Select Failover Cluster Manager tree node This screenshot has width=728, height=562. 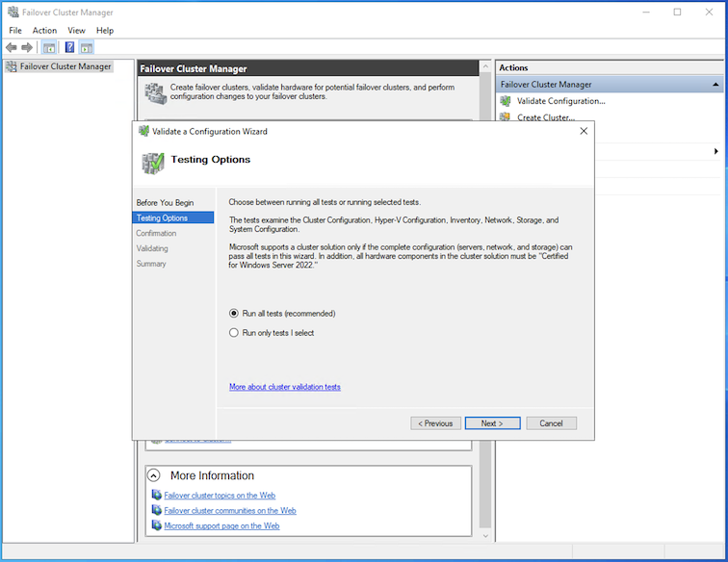65,66
